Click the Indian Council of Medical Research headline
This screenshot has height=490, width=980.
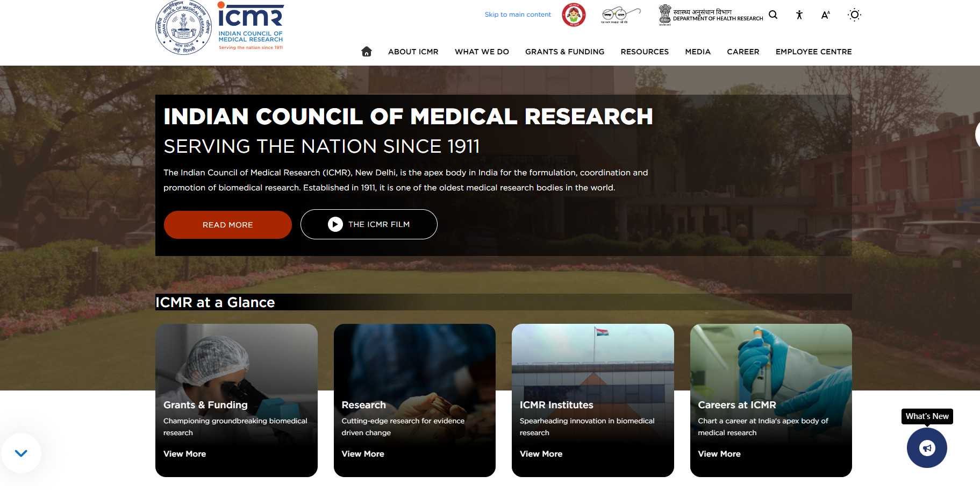point(409,116)
